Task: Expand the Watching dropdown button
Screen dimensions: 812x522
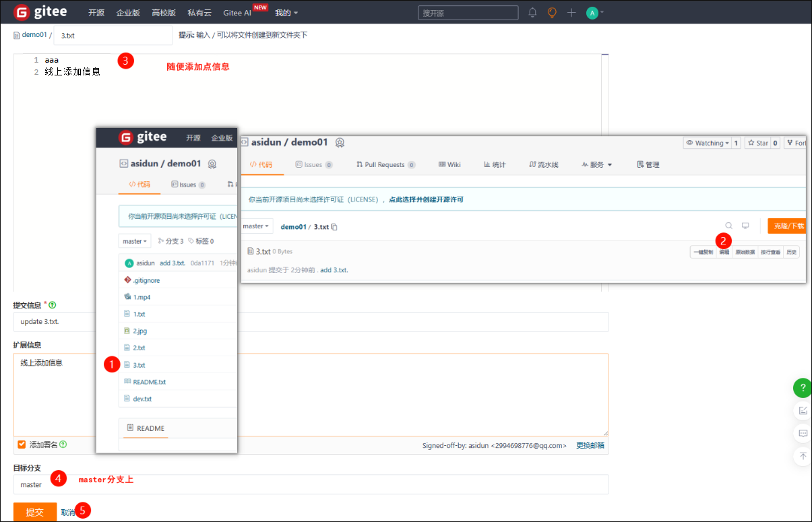Action: point(707,143)
